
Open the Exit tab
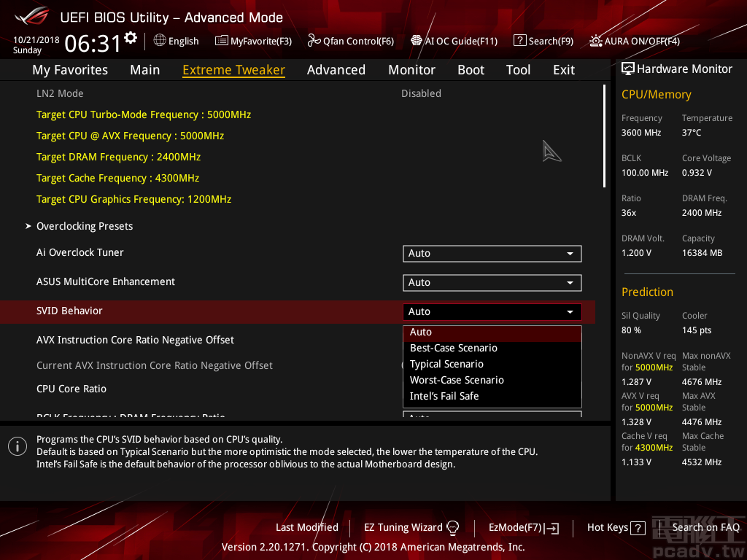(x=564, y=70)
